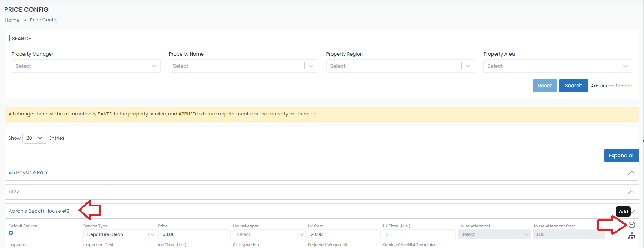Go to Home breadcrumb
The height and width of the screenshot is (248, 644).
click(x=12, y=20)
